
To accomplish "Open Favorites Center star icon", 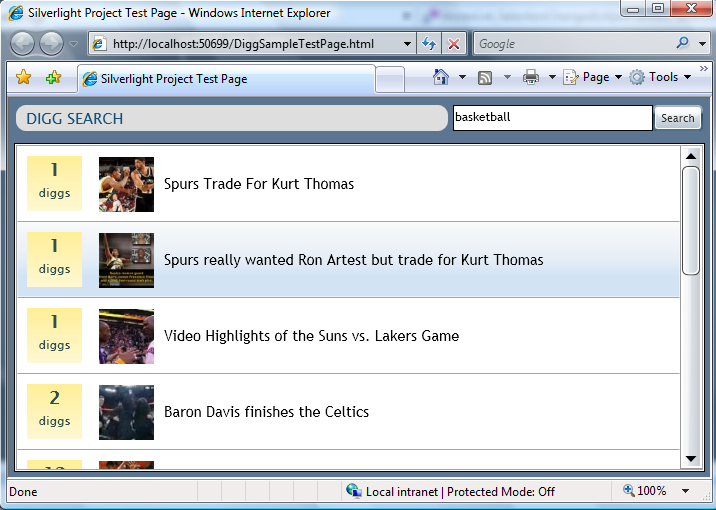I will tap(23, 77).
